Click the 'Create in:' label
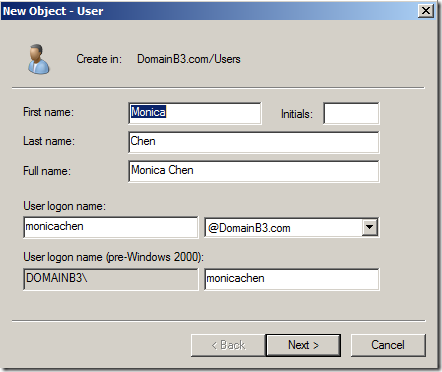This screenshot has height=372, width=442. point(99,59)
